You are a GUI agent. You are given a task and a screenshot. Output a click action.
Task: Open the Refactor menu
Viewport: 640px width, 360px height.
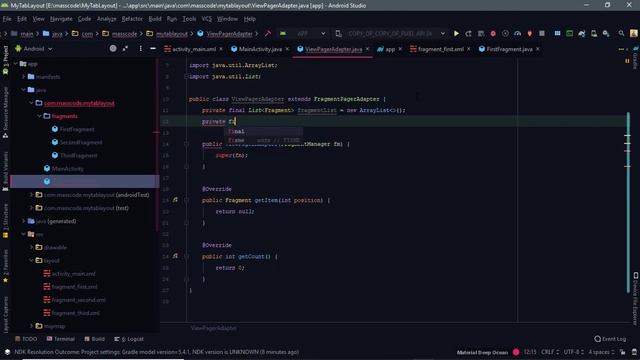(x=132, y=19)
